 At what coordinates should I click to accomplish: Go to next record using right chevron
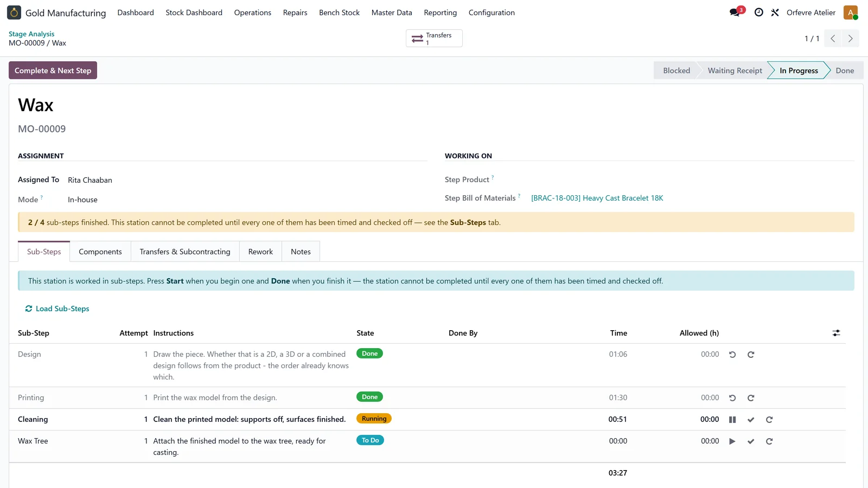click(x=850, y=38)
